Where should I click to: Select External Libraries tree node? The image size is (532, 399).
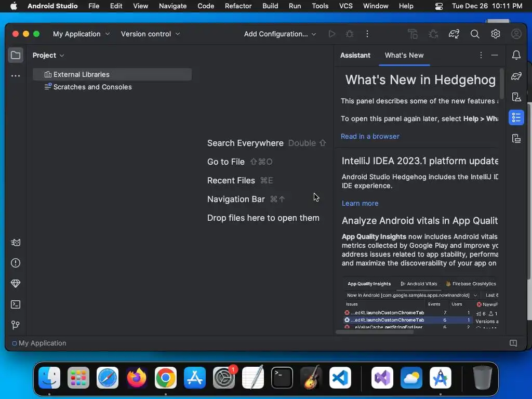(x=112, y=74)
